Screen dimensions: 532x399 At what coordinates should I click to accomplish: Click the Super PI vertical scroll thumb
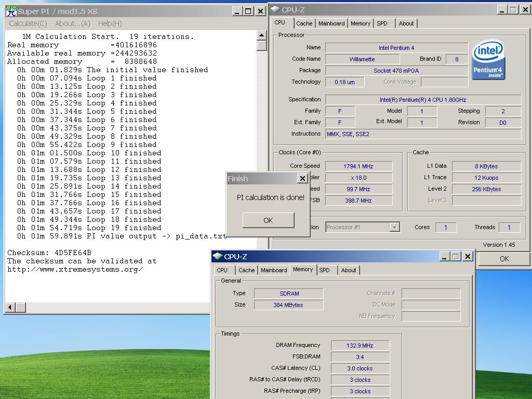click(x=261, y=46)
